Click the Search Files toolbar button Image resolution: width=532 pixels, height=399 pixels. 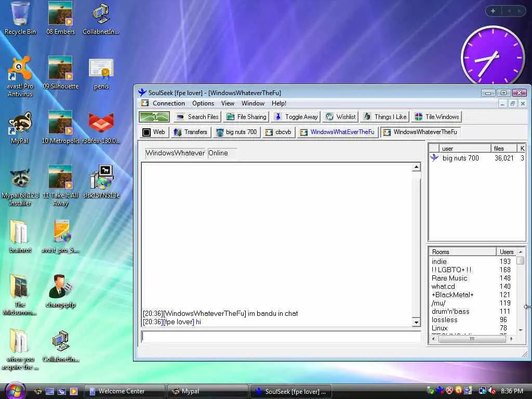[x=198, y=117]
